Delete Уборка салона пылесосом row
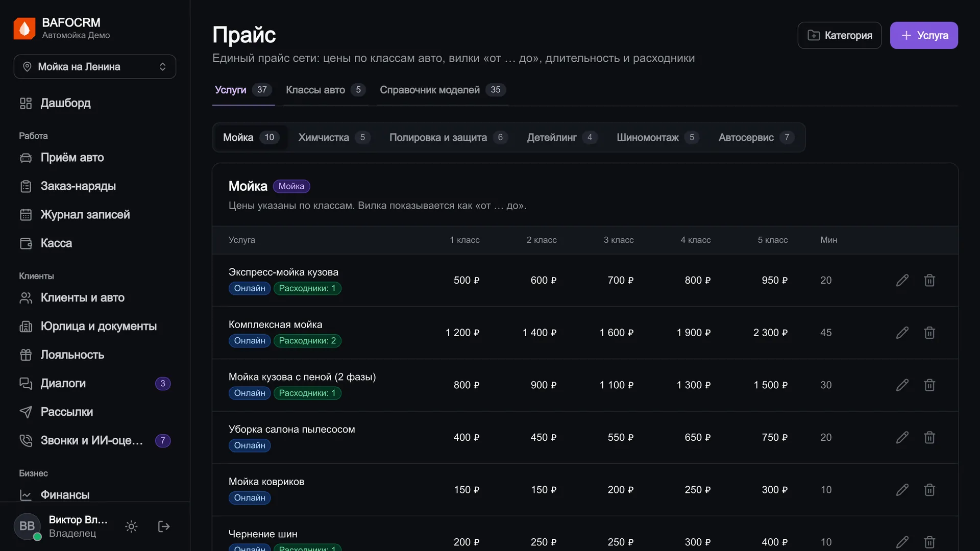 (x=929, y=437)
